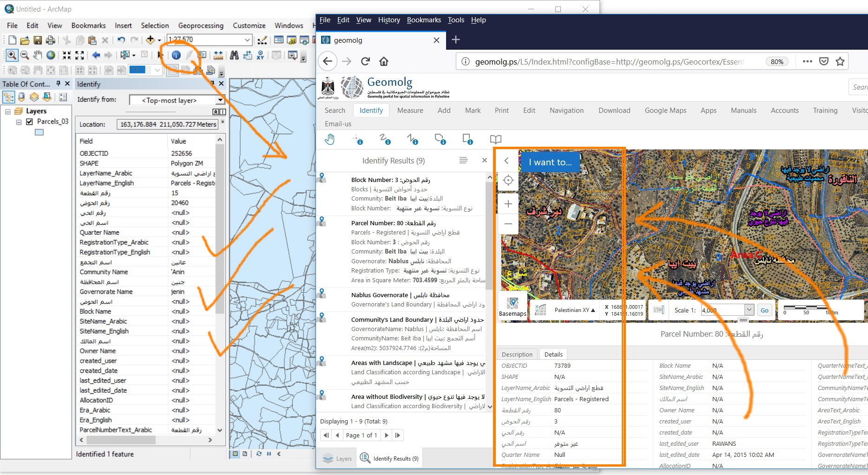Select the Zoom Out tool in ArcMap

point(25,55)
